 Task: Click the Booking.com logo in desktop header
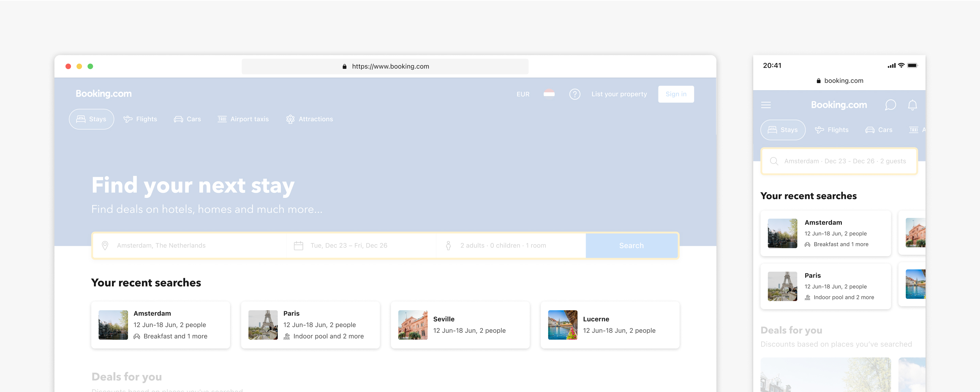pos(103,94)
